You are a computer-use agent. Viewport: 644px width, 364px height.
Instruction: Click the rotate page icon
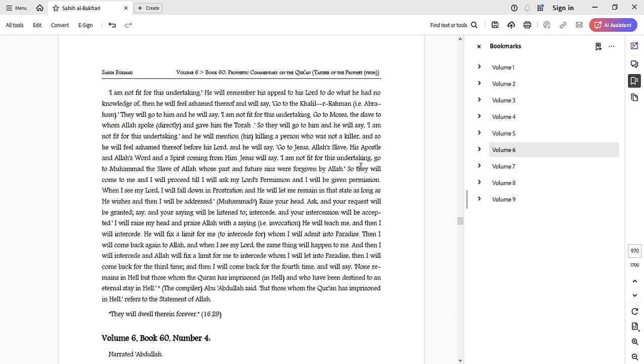pos(635,311)
